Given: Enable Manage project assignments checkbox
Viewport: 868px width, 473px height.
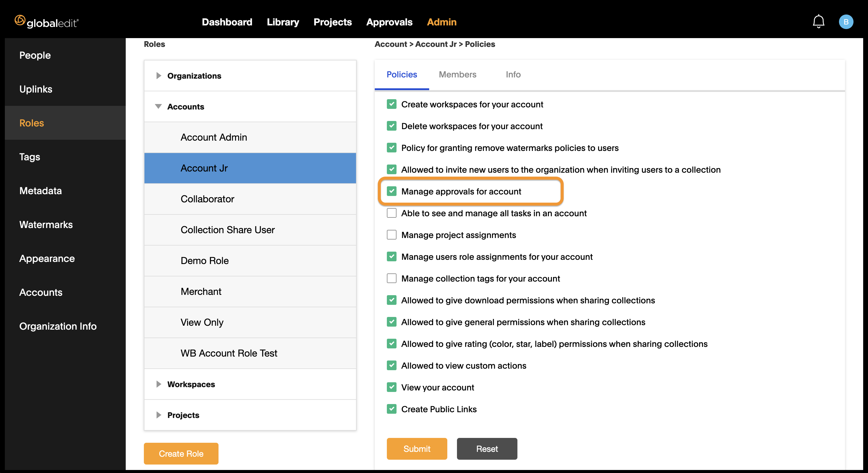Looking at the screenshot, I should tap(392, 235).
